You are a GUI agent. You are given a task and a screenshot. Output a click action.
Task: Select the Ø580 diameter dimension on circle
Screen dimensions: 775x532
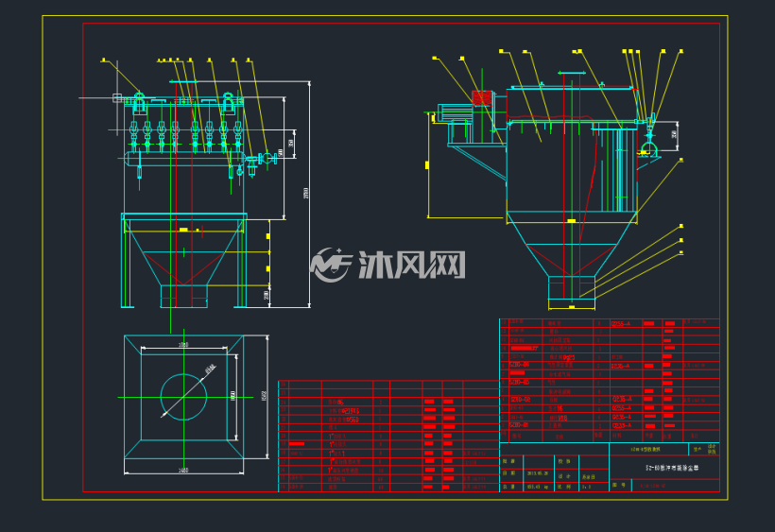(x=211, y=369)
